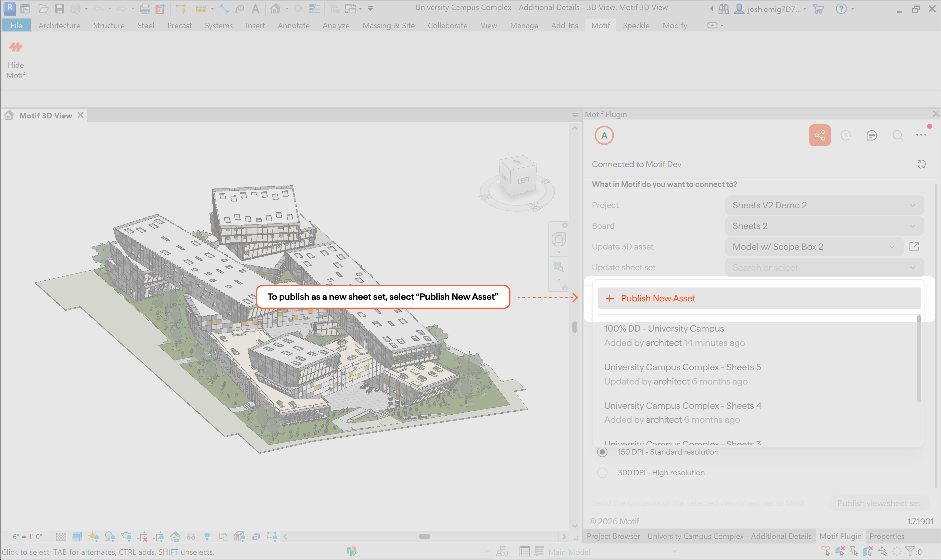Click the Print icon in quick access toolbar

(145, 9)
